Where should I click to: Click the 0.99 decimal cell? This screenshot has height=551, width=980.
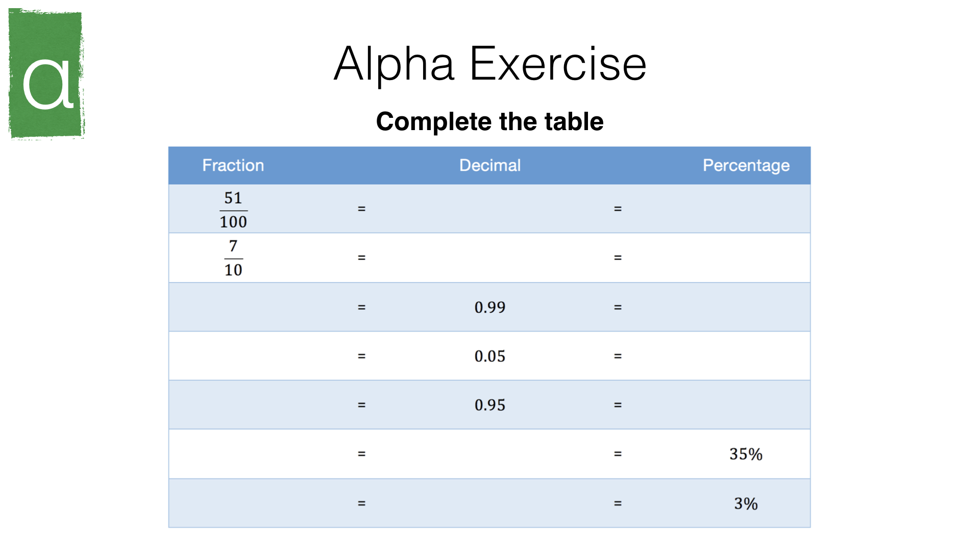490,307
